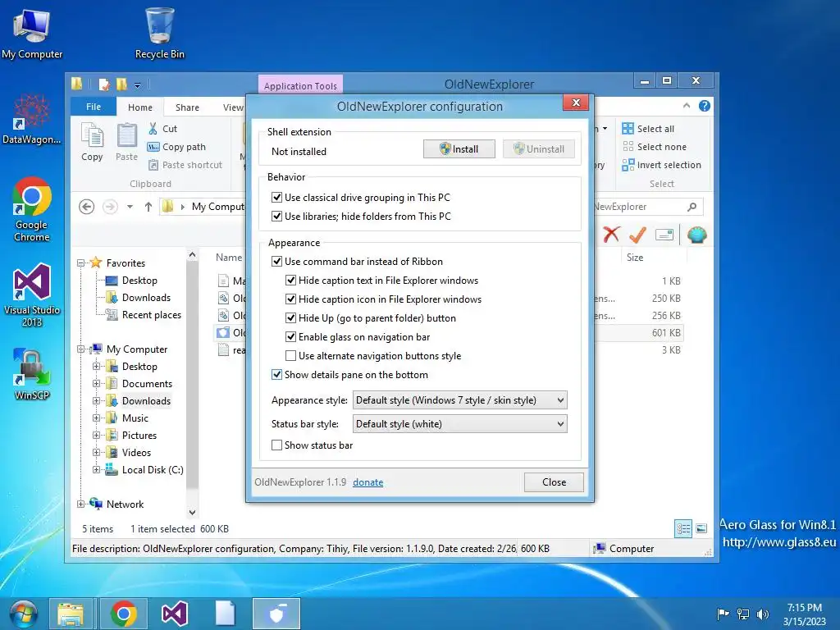Click the Copy icon in the ribbon
Image resolution: width=840 pixels, height=630 pixels.
(92, 141)
